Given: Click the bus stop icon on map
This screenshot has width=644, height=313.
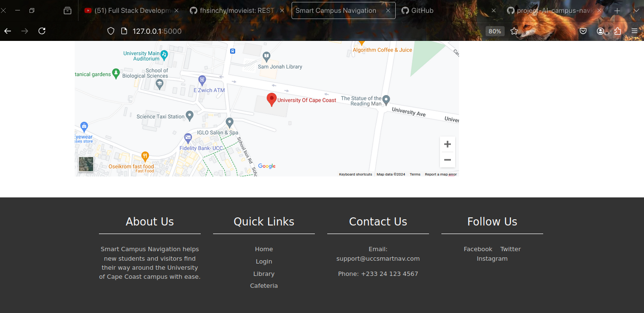Looking at the screenshot, I should pyautogui.click(x=233, y=51).
